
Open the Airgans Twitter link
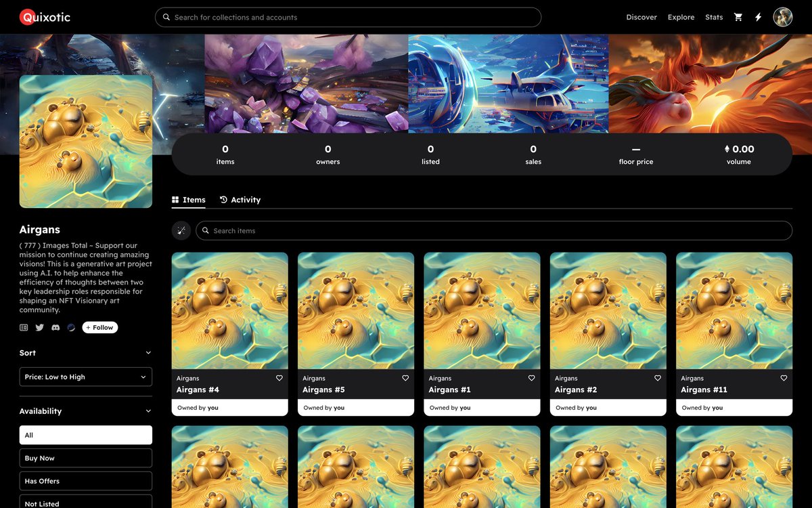(x=39, y=327)
